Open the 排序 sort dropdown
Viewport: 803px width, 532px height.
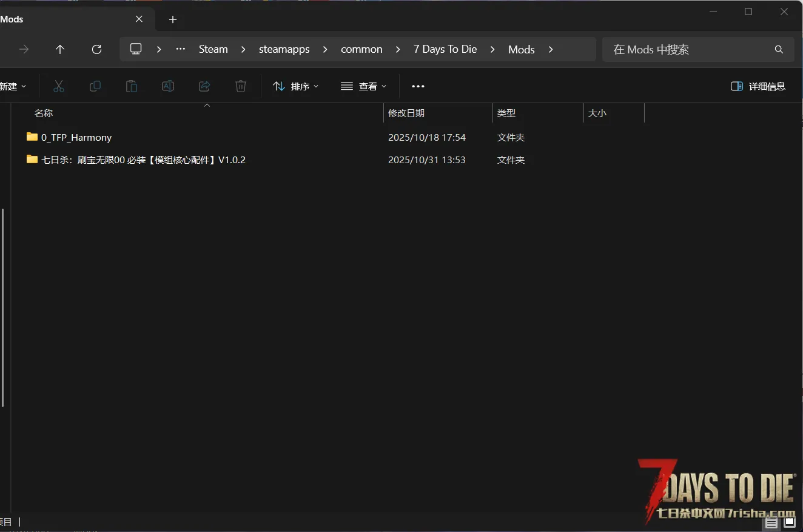(296, 86)
